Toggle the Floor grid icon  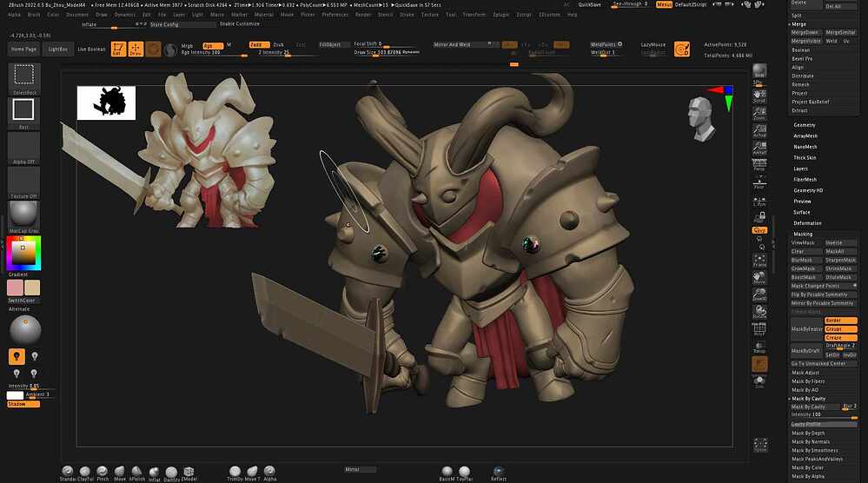click(759, 182)
